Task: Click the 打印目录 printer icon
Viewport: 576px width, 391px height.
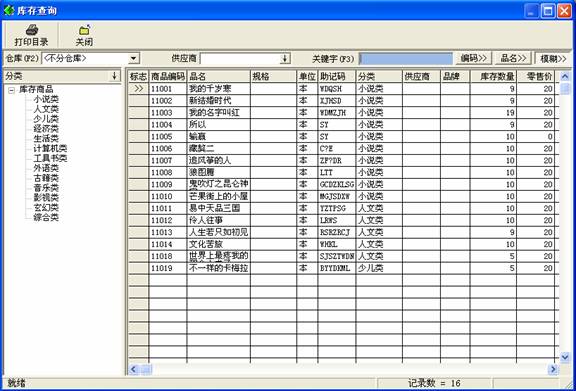Action: pos(32,30)
